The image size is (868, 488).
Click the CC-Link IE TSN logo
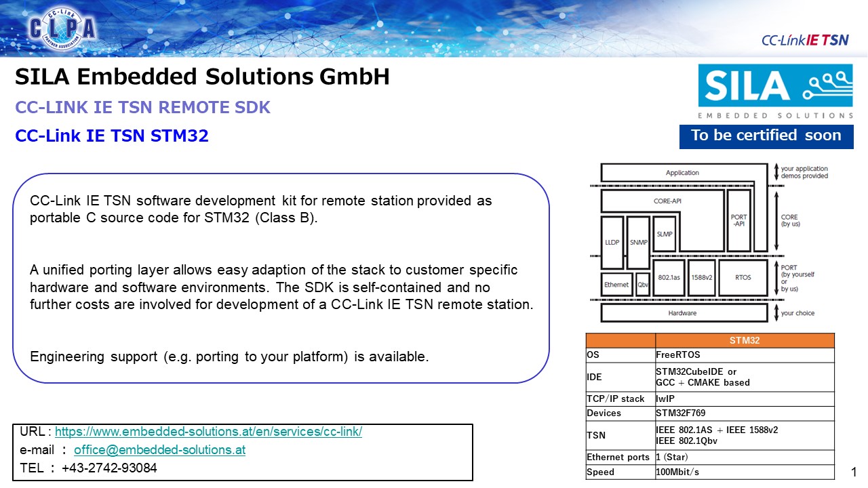805,40
